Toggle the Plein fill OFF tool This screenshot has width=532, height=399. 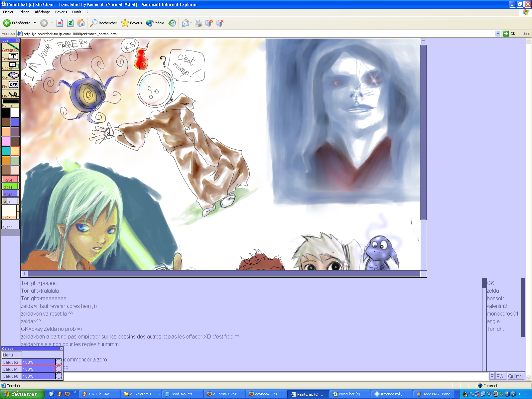(10, 84)
